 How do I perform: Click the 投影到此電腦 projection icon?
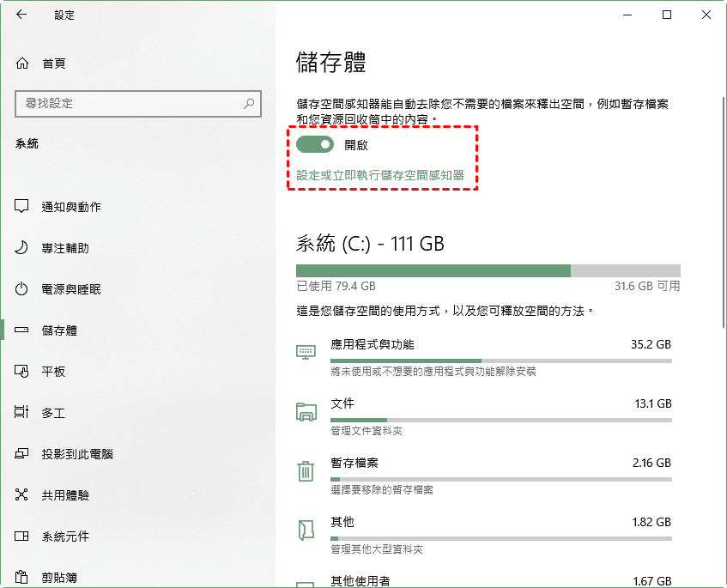pyautogui.click(x=21, y=453)
